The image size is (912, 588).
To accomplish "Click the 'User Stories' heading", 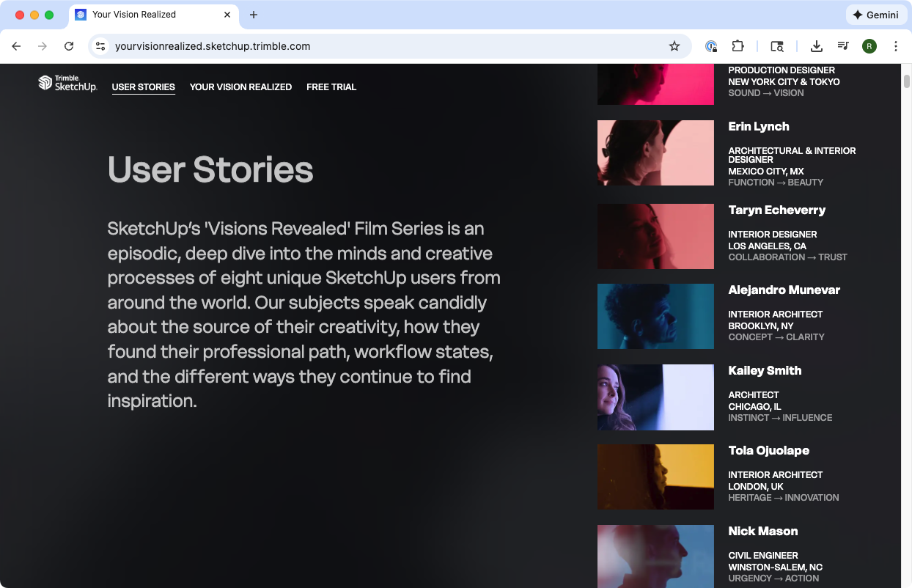I will [x=210, y=169].
